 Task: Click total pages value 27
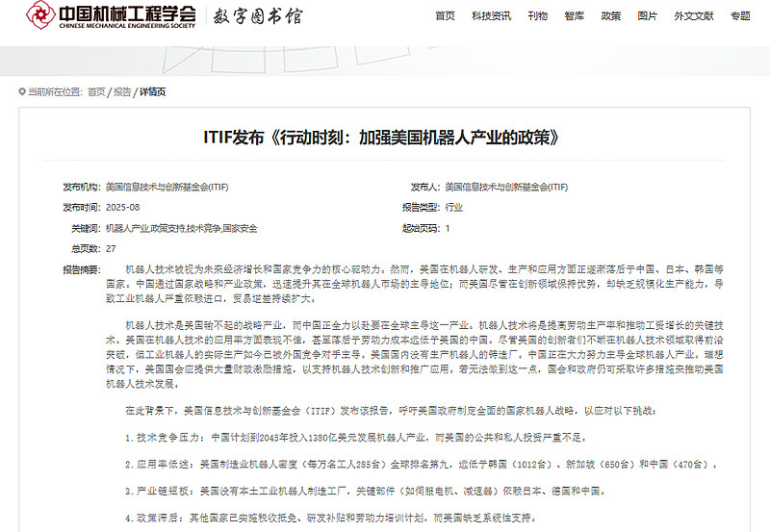(111, 249)
